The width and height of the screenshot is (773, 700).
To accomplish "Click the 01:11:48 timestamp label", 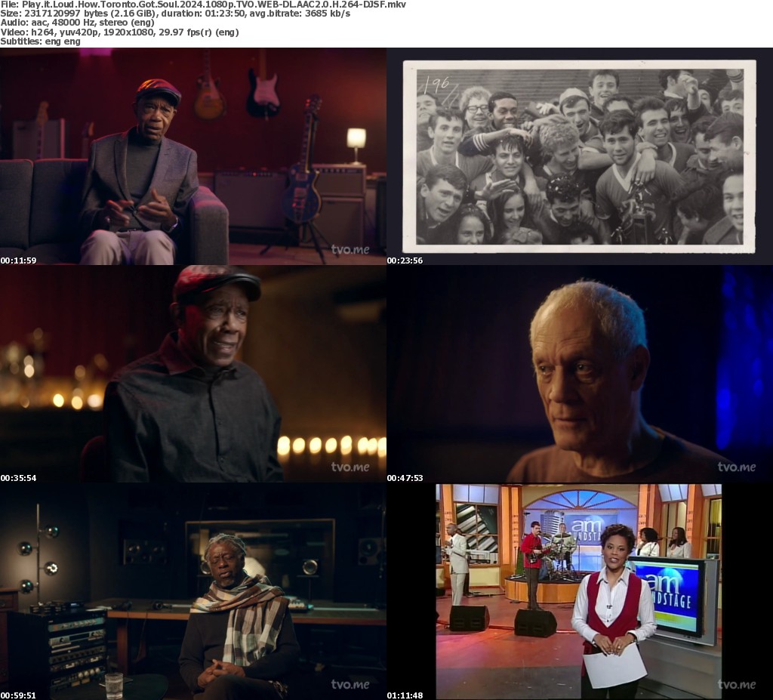I will pyautogui.click(x=405, y=695).
